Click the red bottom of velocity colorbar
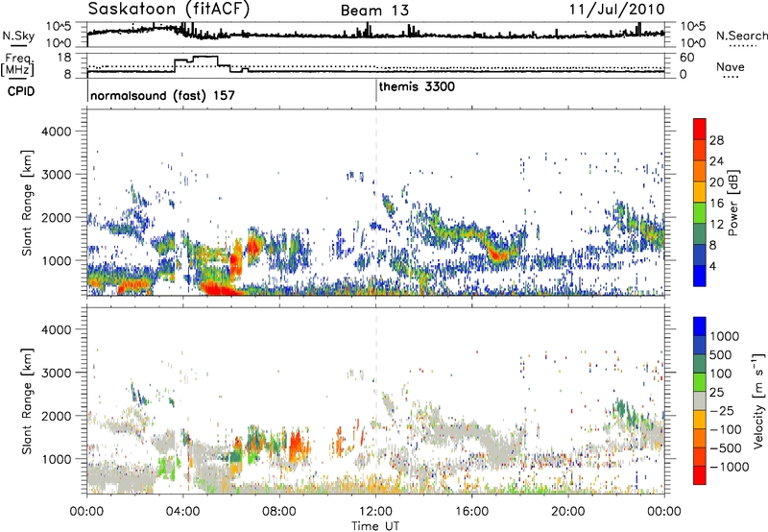 tap(700, 475)
